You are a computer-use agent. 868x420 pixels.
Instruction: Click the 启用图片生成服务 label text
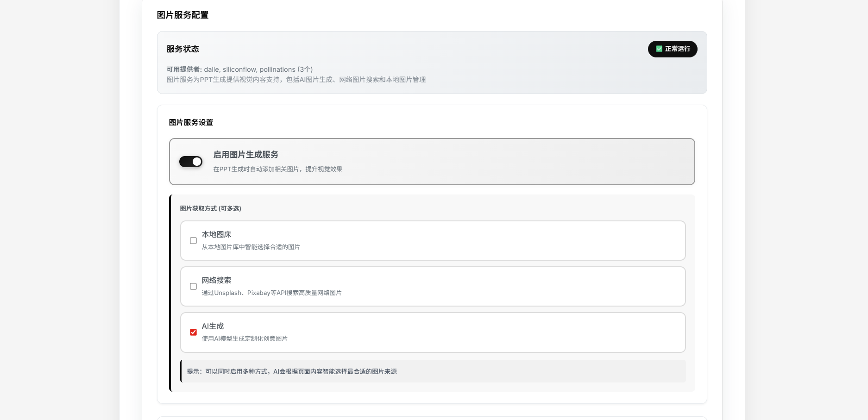click(x=245, y=155)
